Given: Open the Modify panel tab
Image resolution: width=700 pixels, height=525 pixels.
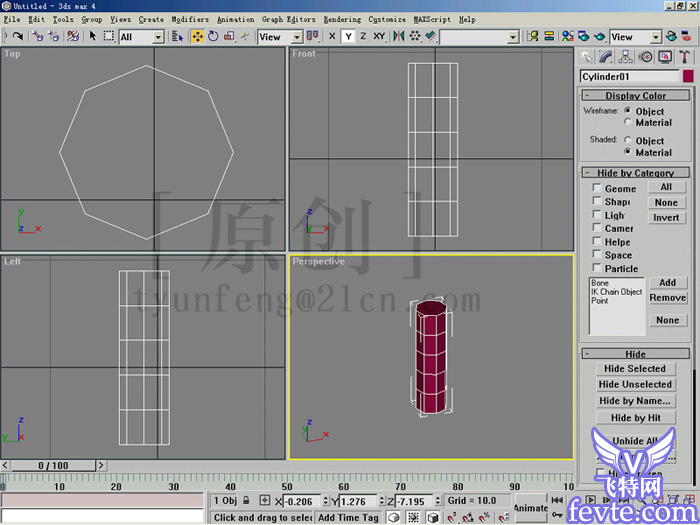Looking at the screenshot, I should pos(605,57).
